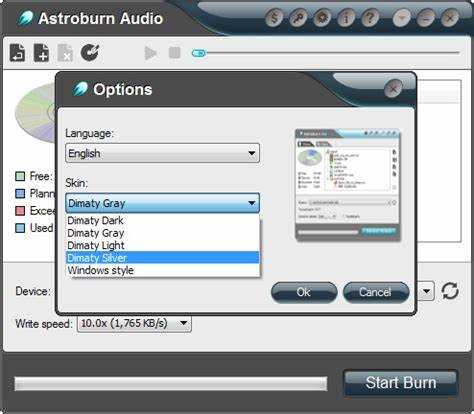Image resolution: width=474 pixels, height=414 pixels.
Task: Click the Write speed label
Action: click(x=44, y=324)
